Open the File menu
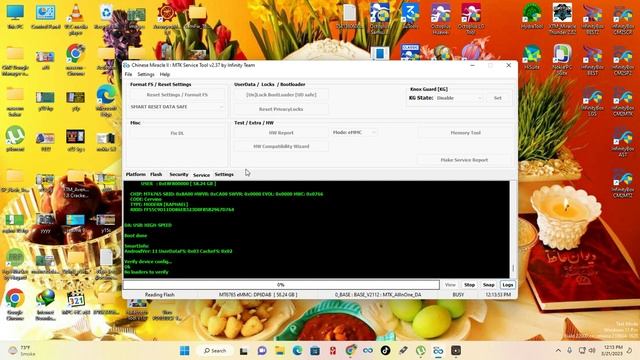Screen dimensions: 640x360 (128, 74)
